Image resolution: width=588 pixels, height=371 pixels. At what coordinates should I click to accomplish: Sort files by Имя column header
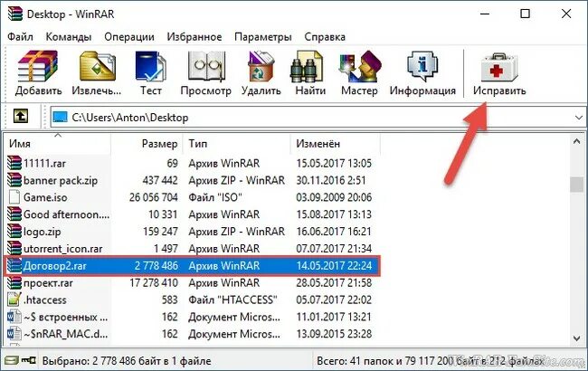pyautogui.click(x=57, y=144)
